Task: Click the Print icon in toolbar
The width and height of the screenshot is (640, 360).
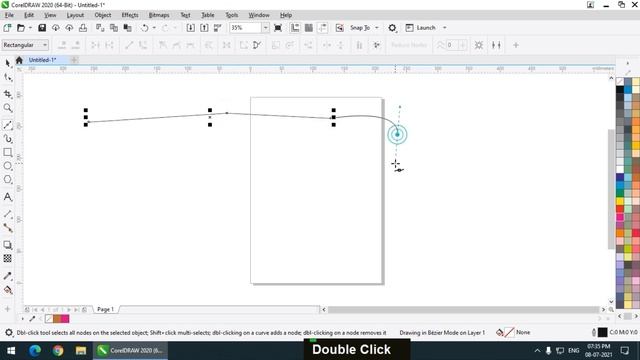Action: (x=83, y=28)
